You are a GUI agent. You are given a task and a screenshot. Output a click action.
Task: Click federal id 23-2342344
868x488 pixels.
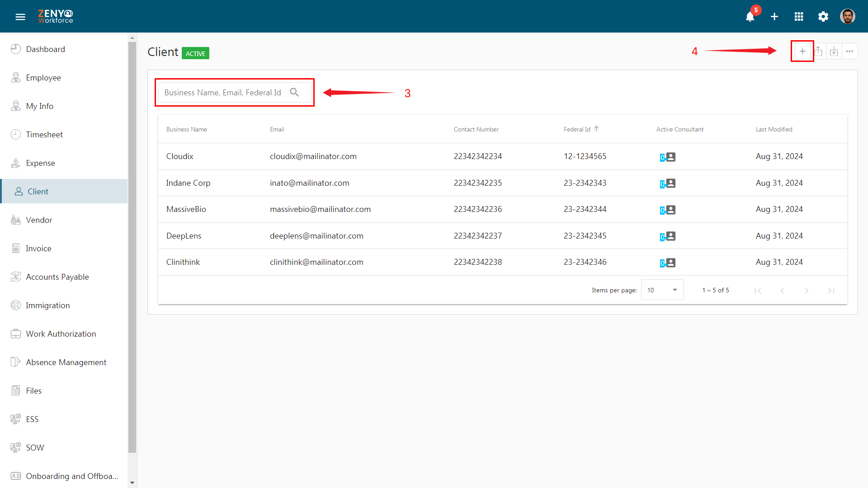(585, 209)
